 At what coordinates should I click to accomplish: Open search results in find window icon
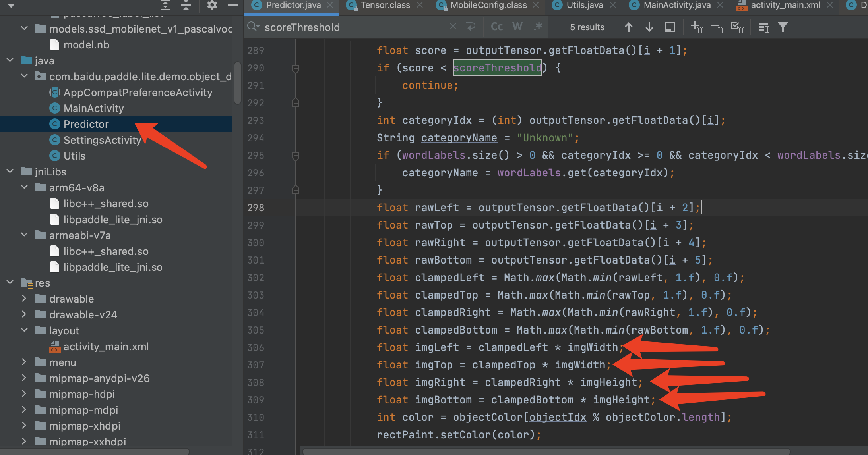pos(670,27)
